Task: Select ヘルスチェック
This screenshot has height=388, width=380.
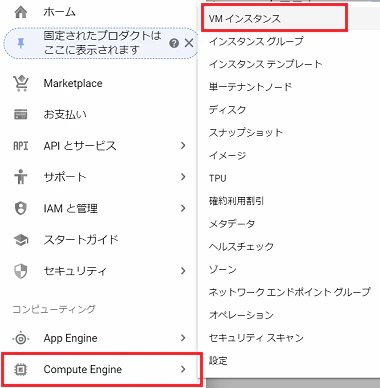Action: pos(241,247)
